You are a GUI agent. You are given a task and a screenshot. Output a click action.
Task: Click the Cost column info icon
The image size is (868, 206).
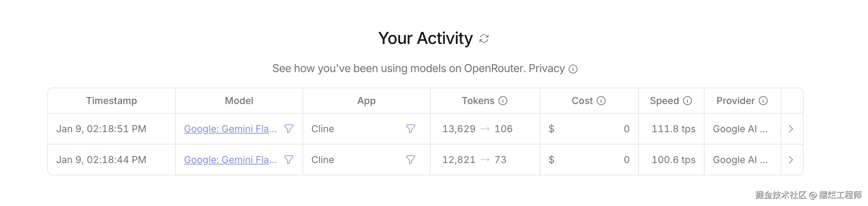click(x=601, y=101)
